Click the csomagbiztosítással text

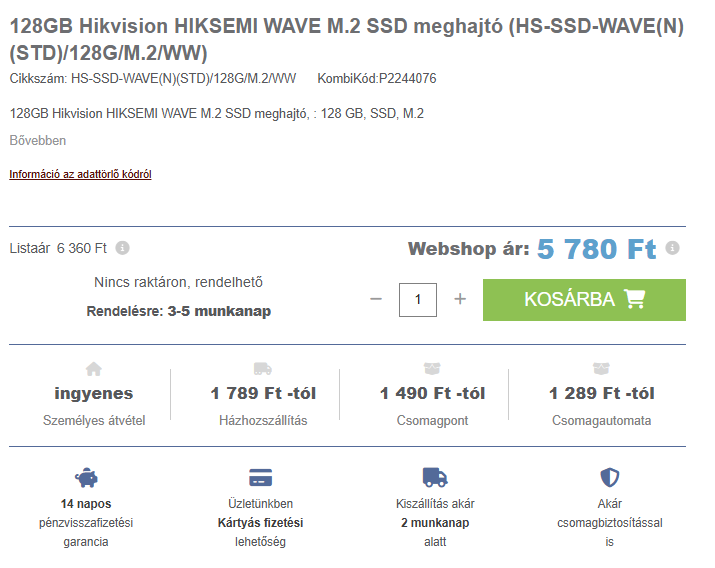610,523
